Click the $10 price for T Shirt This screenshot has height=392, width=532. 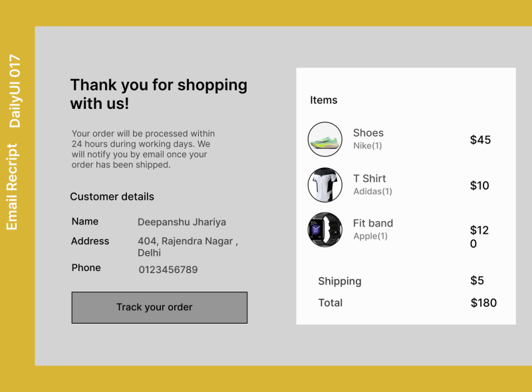click(480, 185)
